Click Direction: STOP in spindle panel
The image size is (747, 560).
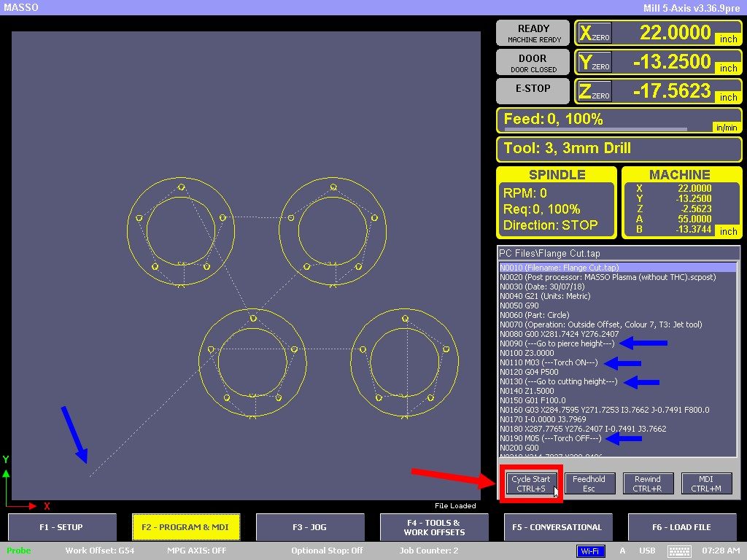[550, 225]
